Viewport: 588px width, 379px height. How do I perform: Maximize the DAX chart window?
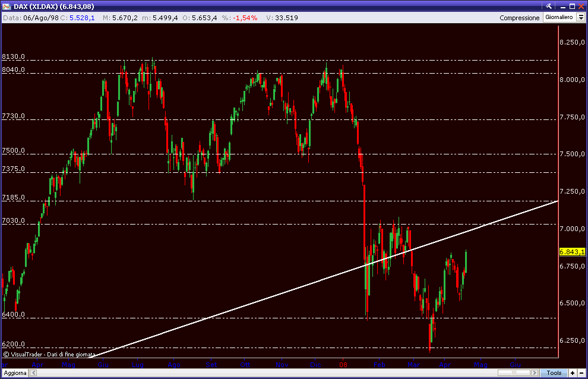[572, 6]
